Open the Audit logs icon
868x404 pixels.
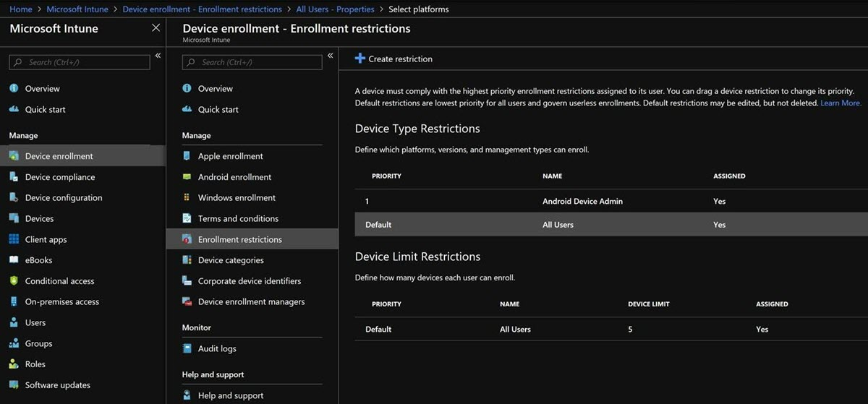point(187,348)
